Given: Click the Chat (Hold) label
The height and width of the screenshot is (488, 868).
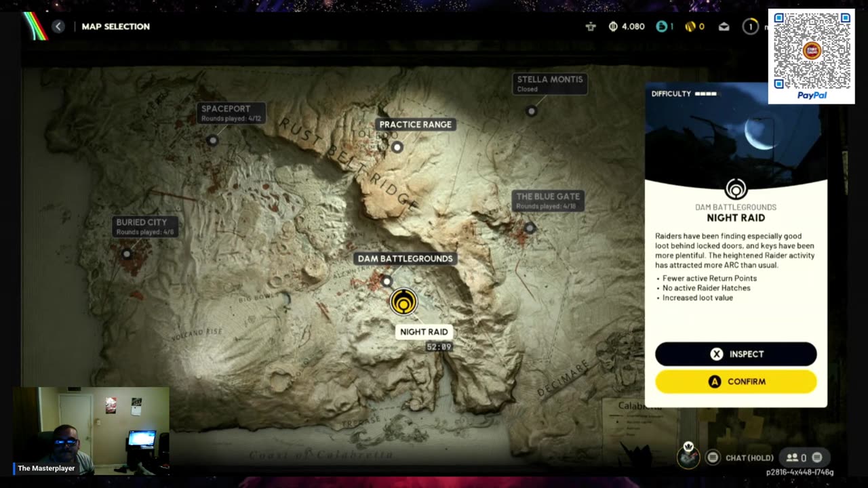Looking at the screenshot, I should (749, 457).
